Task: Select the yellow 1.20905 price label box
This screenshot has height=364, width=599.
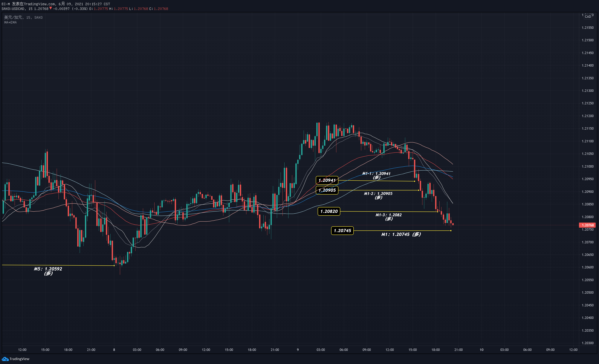Action: coord(327,190)
